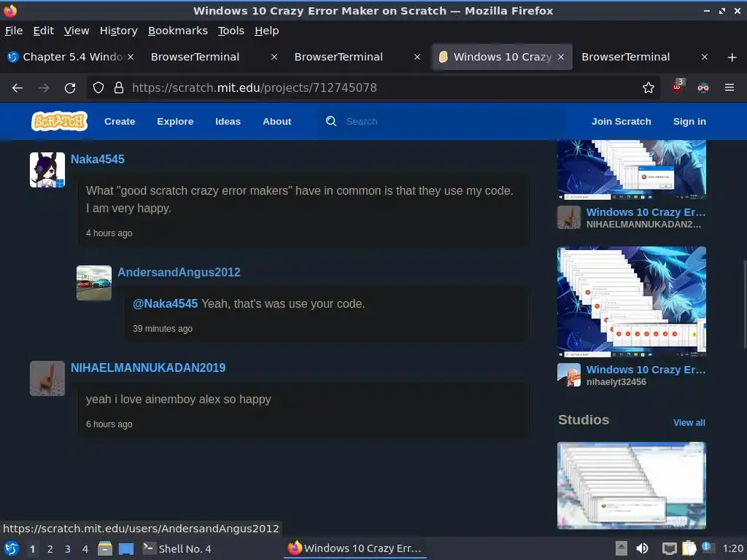Screen dimensions: 747x560
Task: Open the clipboard tray icon
Action: coord(689,548)
